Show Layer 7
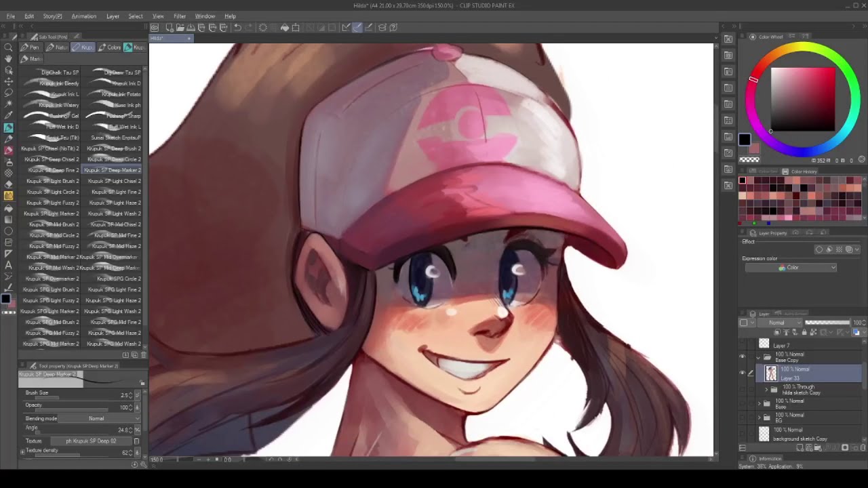Screen dimensions: 868x488 pyautogui.click(x=742, y=344)
